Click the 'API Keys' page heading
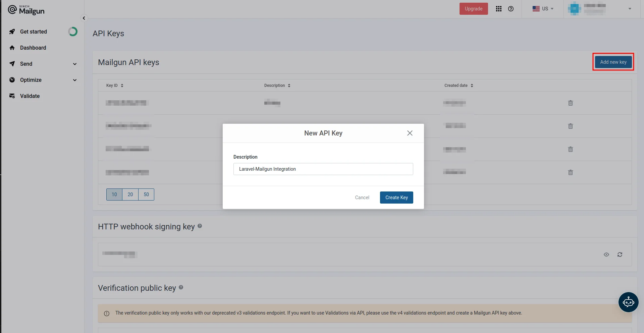Screen dimensions: 644x333 coord(108,34)
